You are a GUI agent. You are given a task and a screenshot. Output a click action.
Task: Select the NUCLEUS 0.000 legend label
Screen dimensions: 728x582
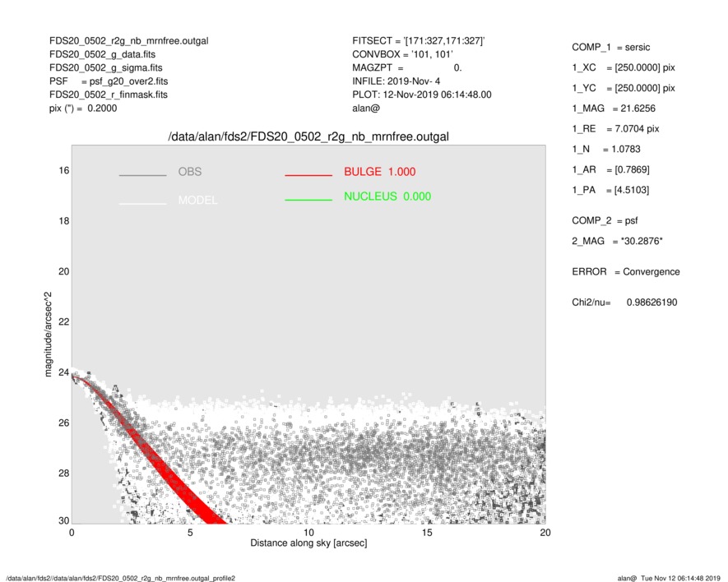pos(387,196)
